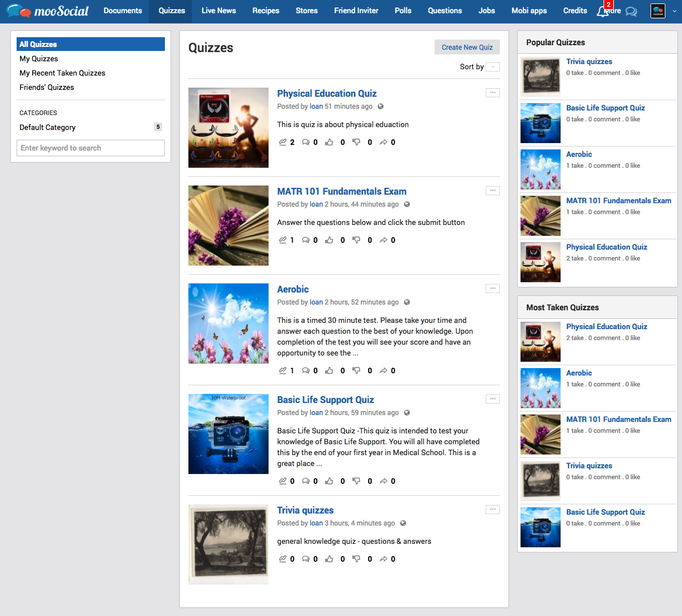Go to Jobs in navigation bar
The width and height of the screenshot is (682, 616).
pos(486,11)
